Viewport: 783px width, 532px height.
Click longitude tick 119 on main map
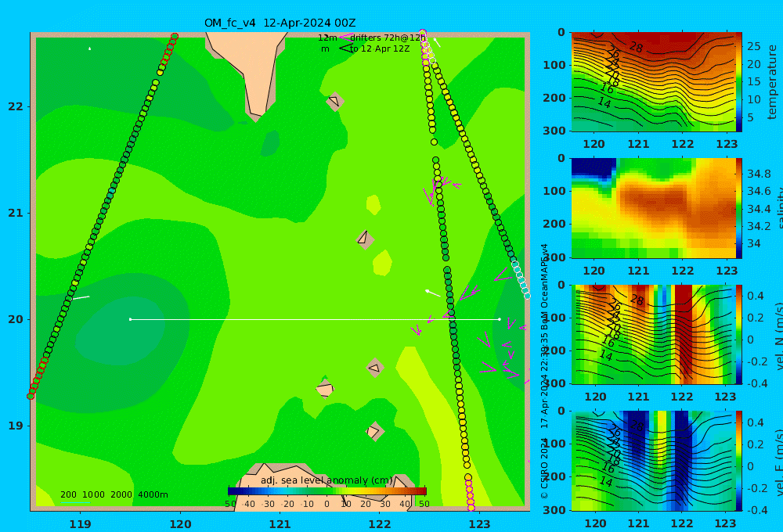[x=81, y=524]
